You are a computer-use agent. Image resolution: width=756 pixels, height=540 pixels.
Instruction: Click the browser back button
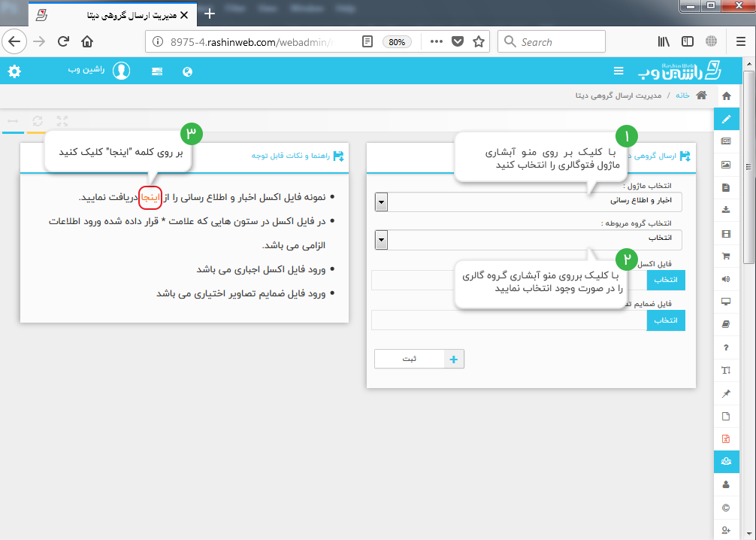pyautogui.click(x=14, y=41)
